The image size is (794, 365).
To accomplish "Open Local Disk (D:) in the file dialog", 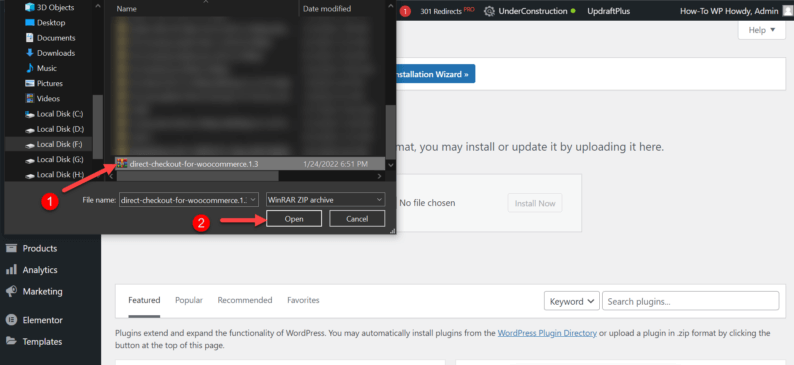I will (x=54, y=129).
